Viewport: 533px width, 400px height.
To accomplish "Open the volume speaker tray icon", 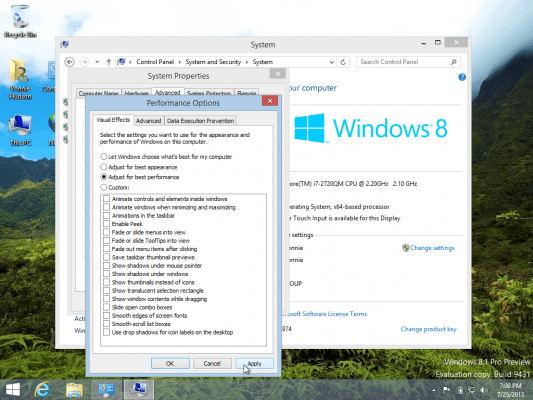I will pos(484,390).
